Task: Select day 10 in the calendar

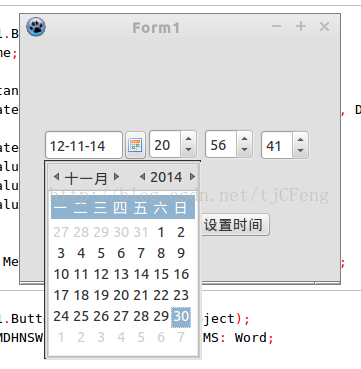Action: click(x=61, y=274)
